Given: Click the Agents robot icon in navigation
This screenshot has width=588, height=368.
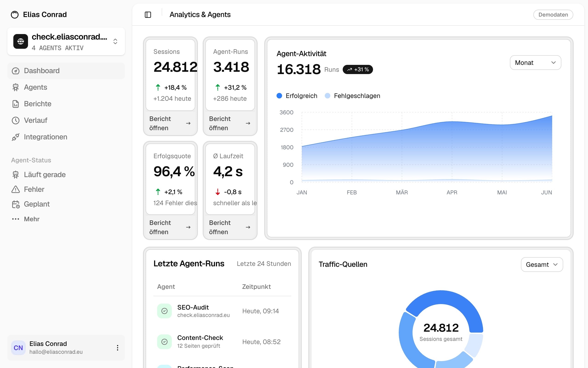Looking at the screenshot, I should [x=16, y=87].
